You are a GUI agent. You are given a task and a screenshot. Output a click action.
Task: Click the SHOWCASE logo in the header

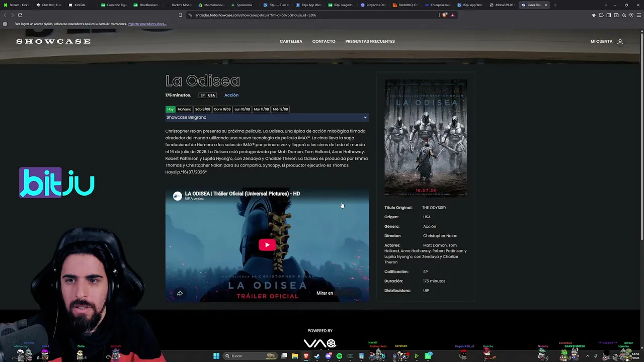tap(53, 41)
